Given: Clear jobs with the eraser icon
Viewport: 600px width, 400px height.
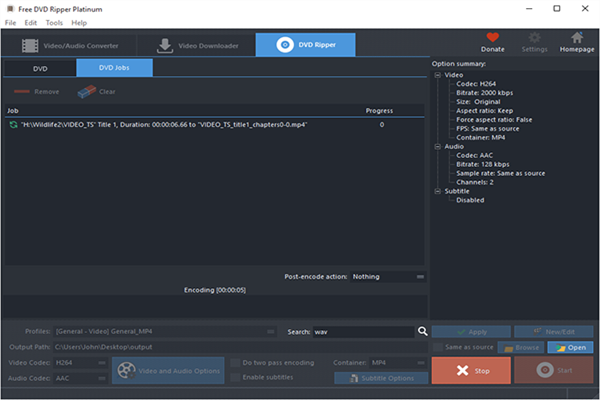Looking at the screenshot, I should [85, 91].
